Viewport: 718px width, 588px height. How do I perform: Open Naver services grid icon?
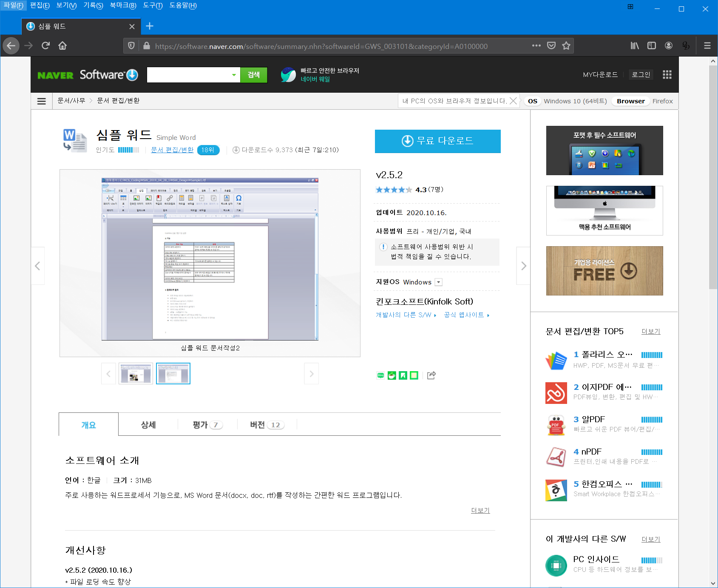pos(667,75)
